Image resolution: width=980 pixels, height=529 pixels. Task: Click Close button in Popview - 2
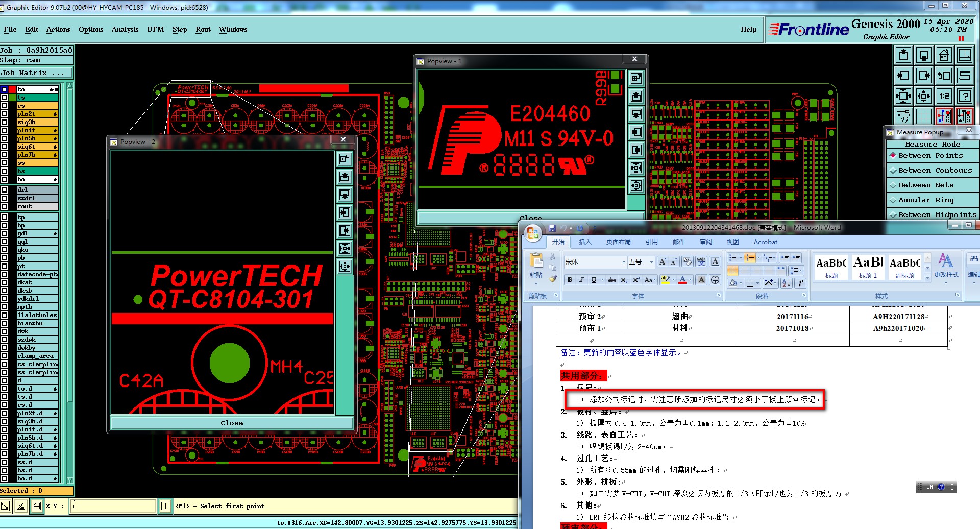point(232,423)
